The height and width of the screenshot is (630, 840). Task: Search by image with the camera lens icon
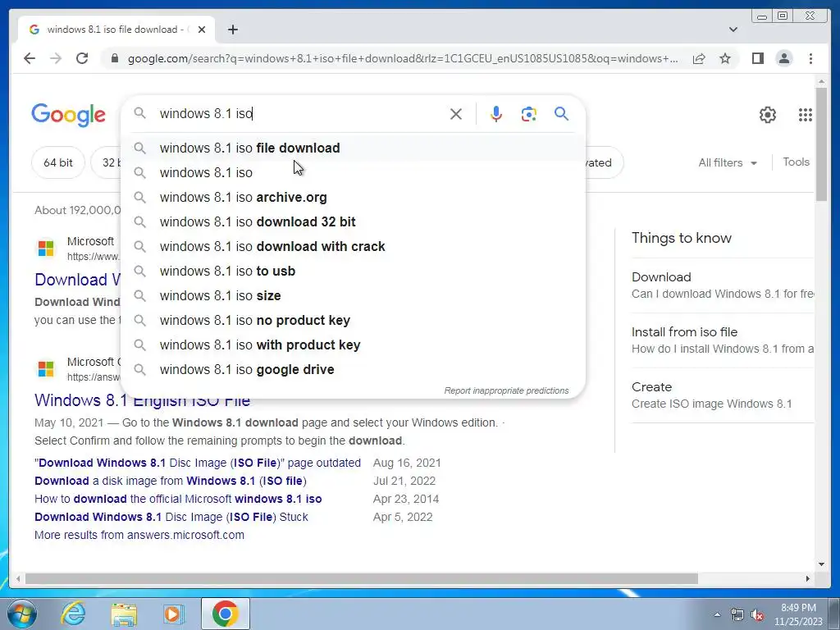tap(529, 113)
